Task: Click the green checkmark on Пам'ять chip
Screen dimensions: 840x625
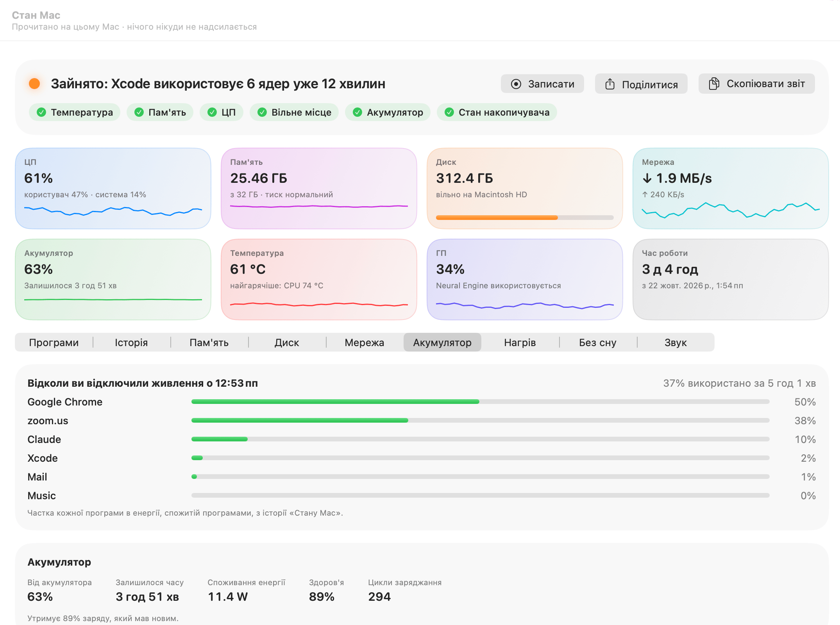Action: 139,112
